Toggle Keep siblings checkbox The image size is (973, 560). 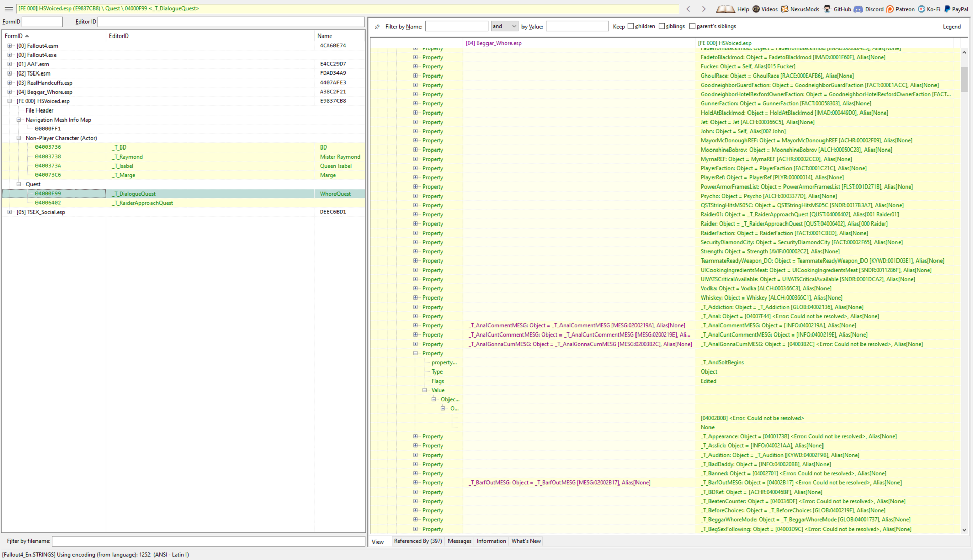(x=662, y=26)
